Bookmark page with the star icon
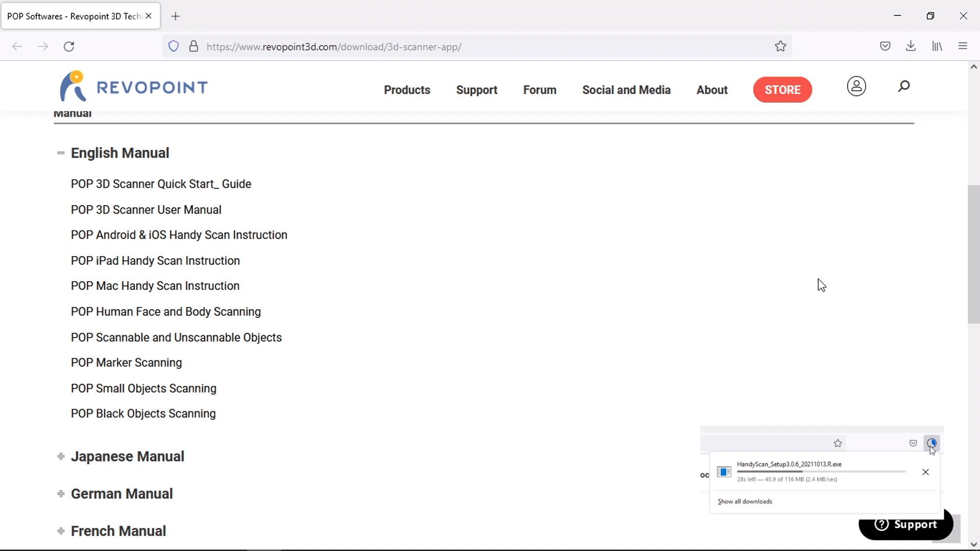This screenshot has width=980, height=551. pos(780,46)
